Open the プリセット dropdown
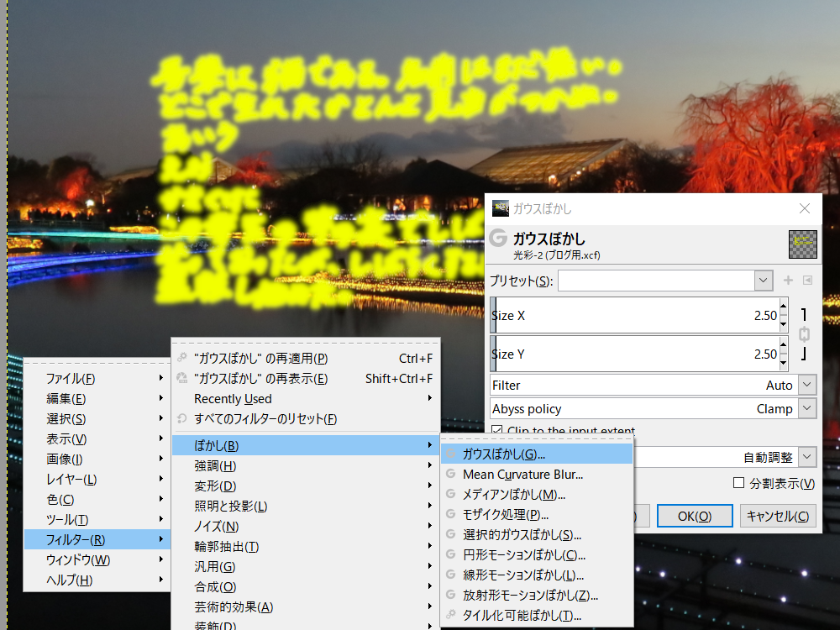Viewport: 840px width, 630px height. pos(763,280)
